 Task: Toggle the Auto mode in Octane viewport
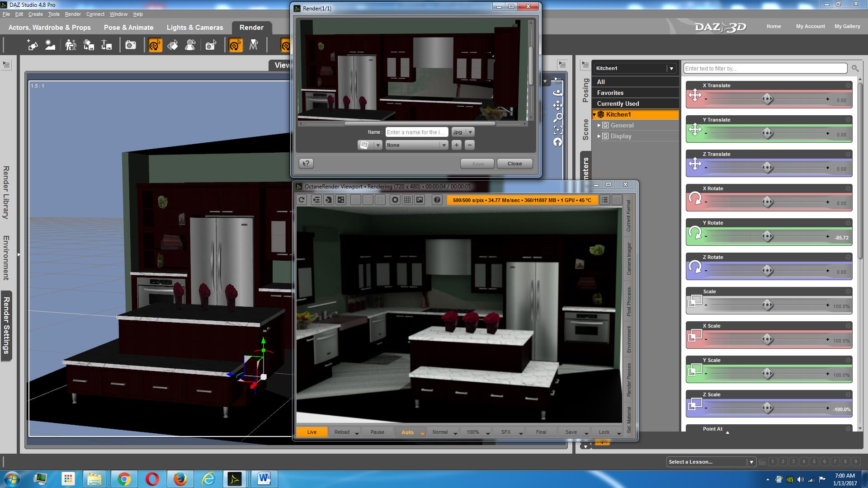[x=407, y=432]
